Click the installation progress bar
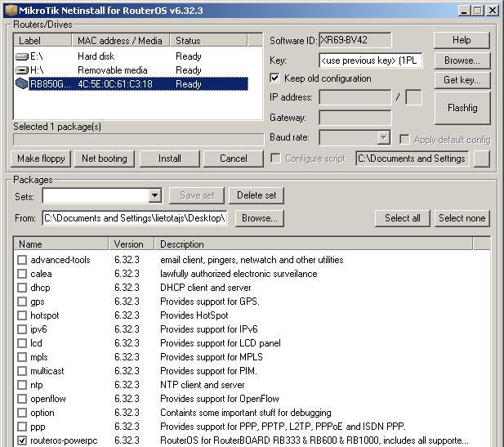The image size is (504, 447). (139, 140)
